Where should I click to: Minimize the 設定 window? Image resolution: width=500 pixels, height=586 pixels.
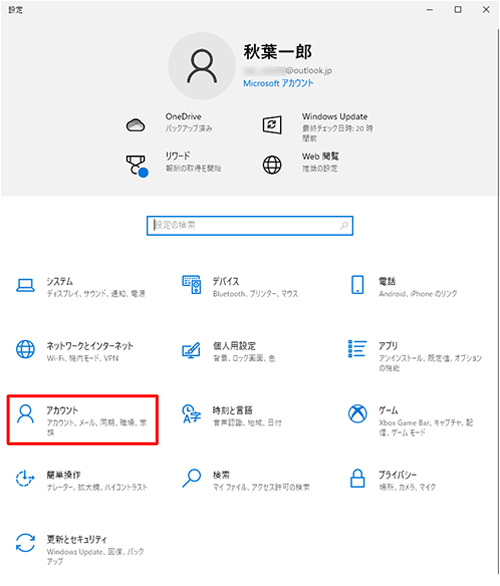point(430,10)
